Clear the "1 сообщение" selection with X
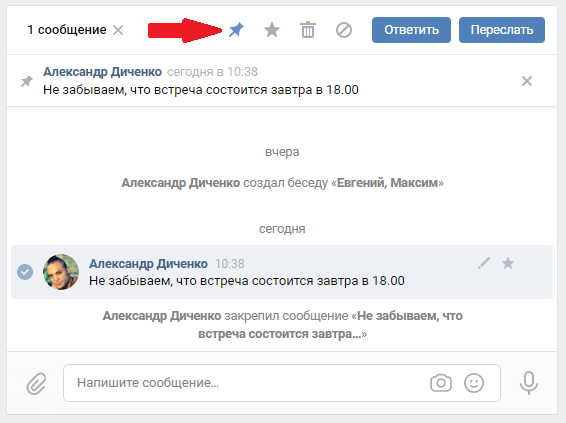Image resolution: width=566 pixels, height=423 pixels. coord(118,30)
